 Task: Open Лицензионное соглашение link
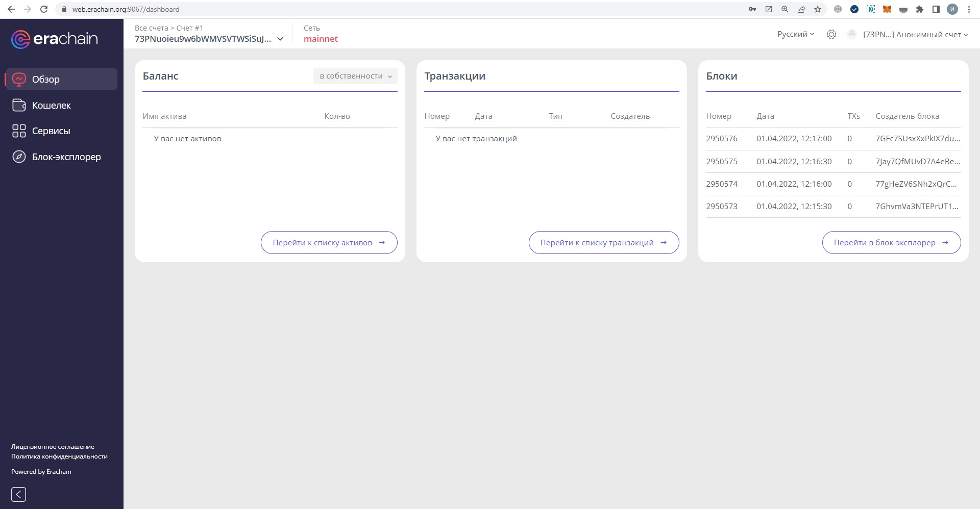(53, 447)
